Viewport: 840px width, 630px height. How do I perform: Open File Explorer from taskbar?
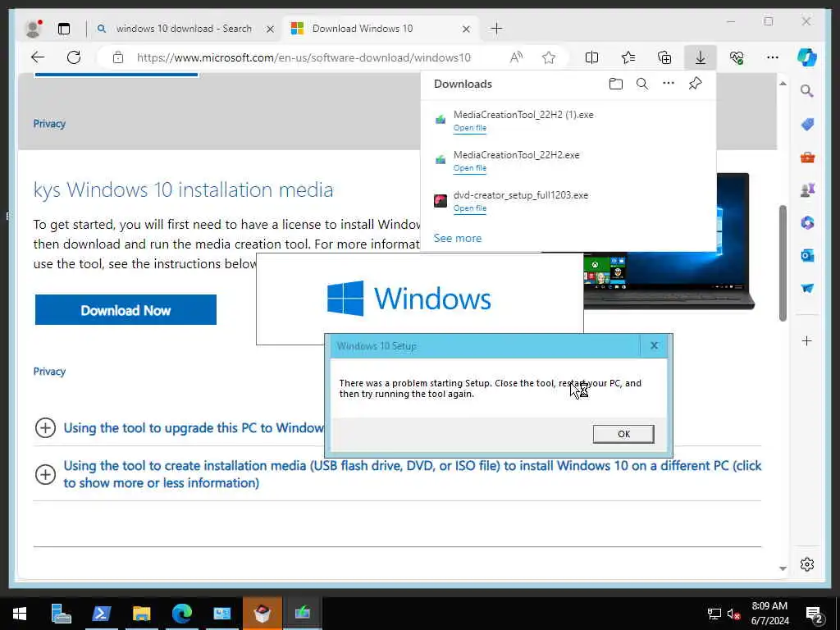[142, 614]
